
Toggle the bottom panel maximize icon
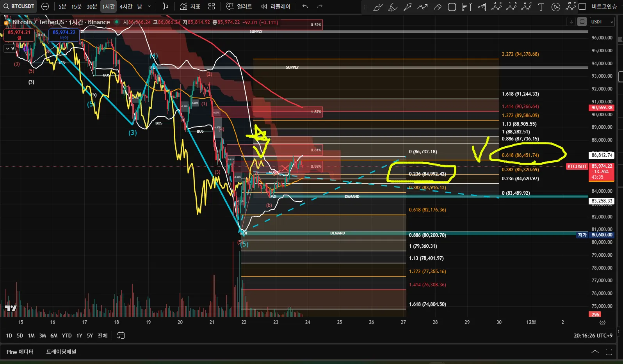point(609,352)
